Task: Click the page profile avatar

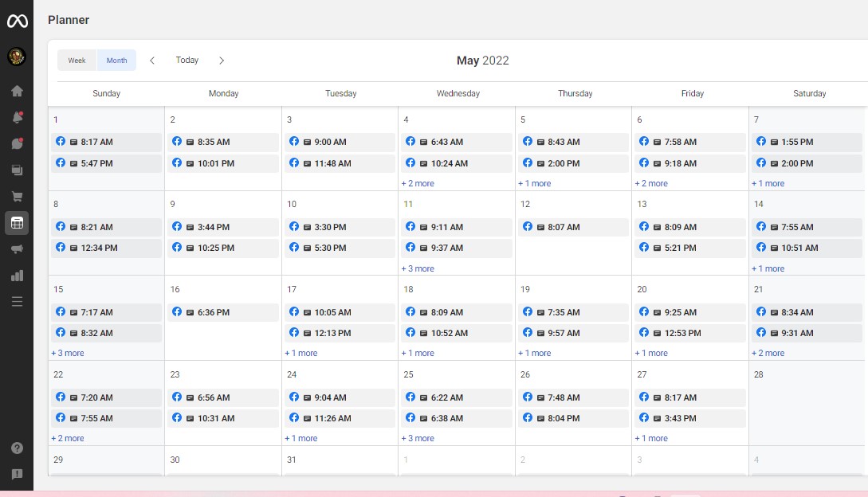Action: 17,57
